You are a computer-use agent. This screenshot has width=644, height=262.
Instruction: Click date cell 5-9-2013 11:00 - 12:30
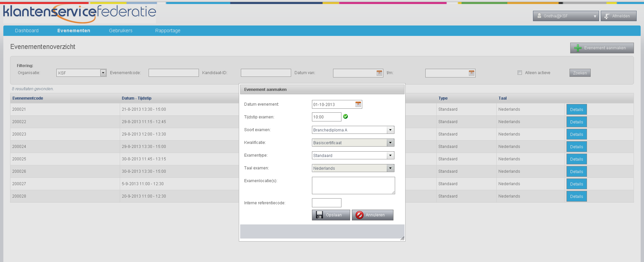(143, 184)
